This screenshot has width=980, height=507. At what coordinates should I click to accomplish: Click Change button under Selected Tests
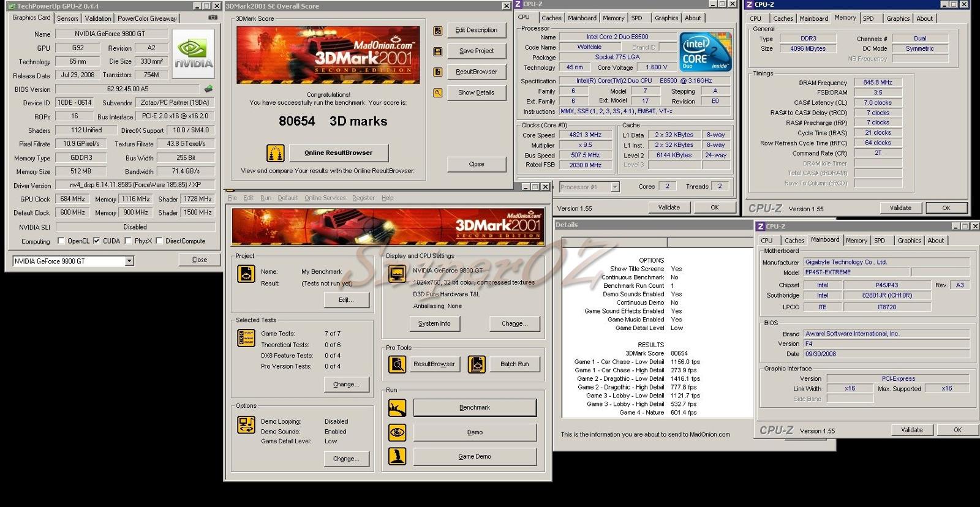(346, 385)
